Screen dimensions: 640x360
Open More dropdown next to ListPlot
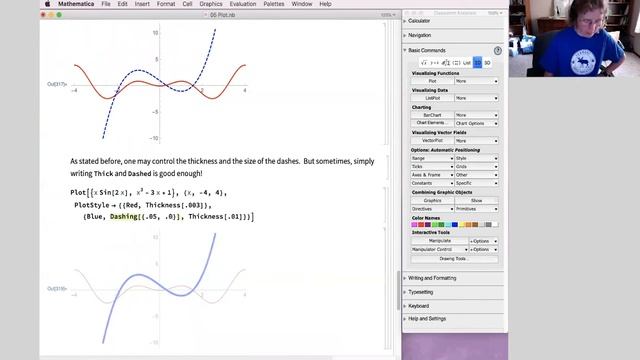click(x=476, y=98)
